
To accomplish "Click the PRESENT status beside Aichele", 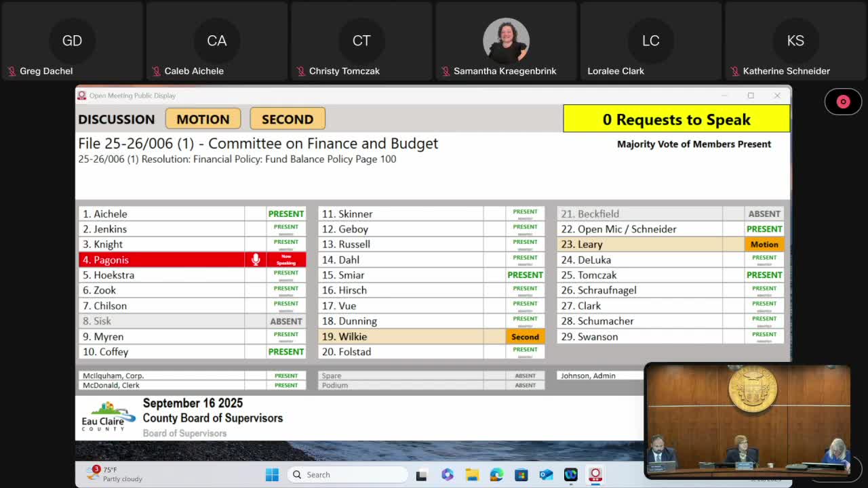I will [x=286, y=214].
